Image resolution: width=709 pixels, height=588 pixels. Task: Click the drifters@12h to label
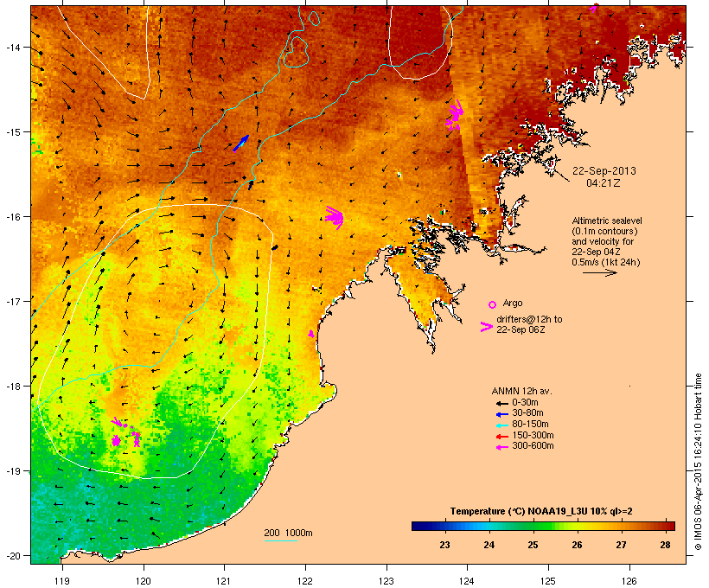pos(529,319)
